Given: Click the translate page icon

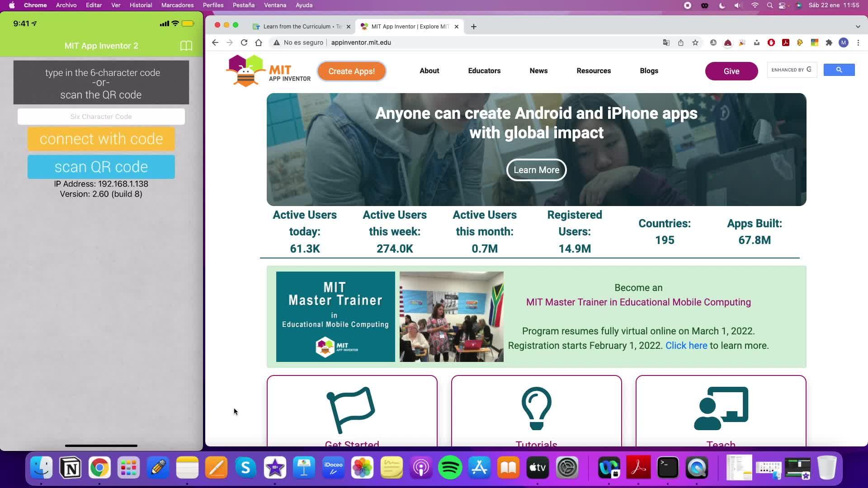Looking at the screenshot, I should (x=666, y=42).
